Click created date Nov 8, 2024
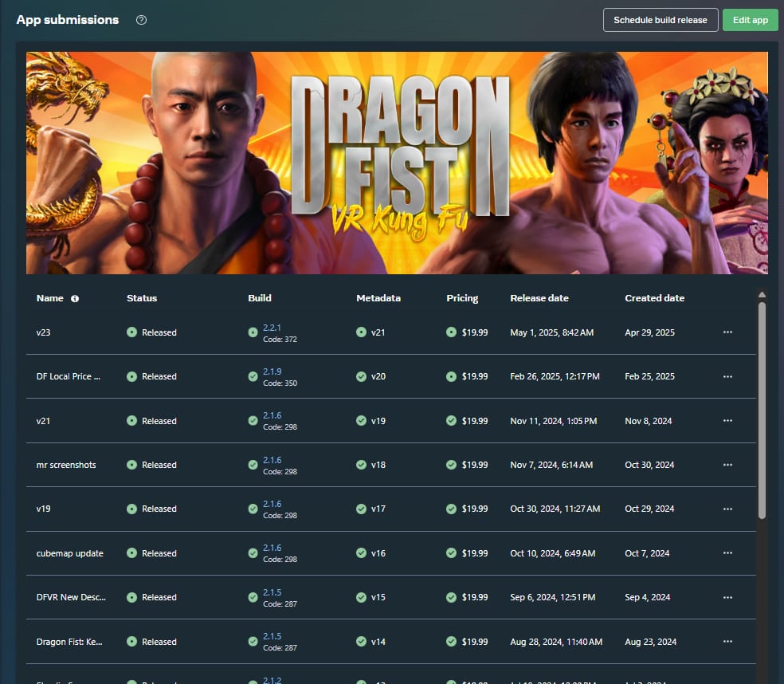Screen dimensions: 784x684 coord(649,421)
